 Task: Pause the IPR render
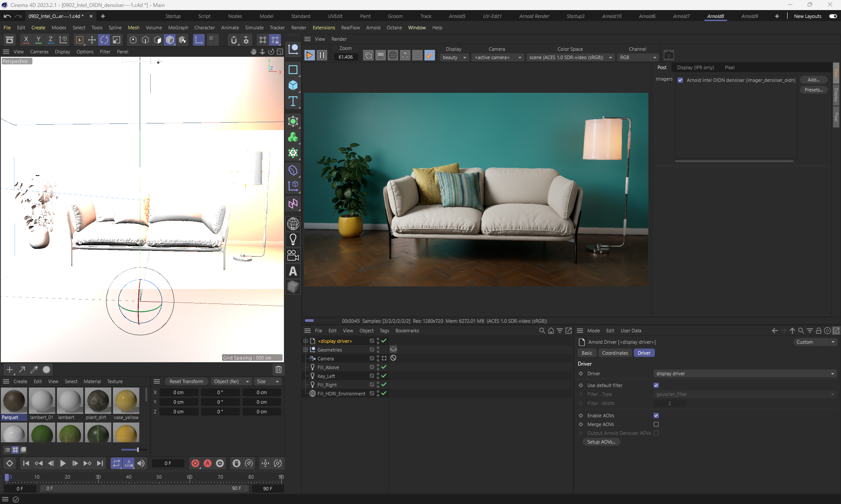coord(322,55)
